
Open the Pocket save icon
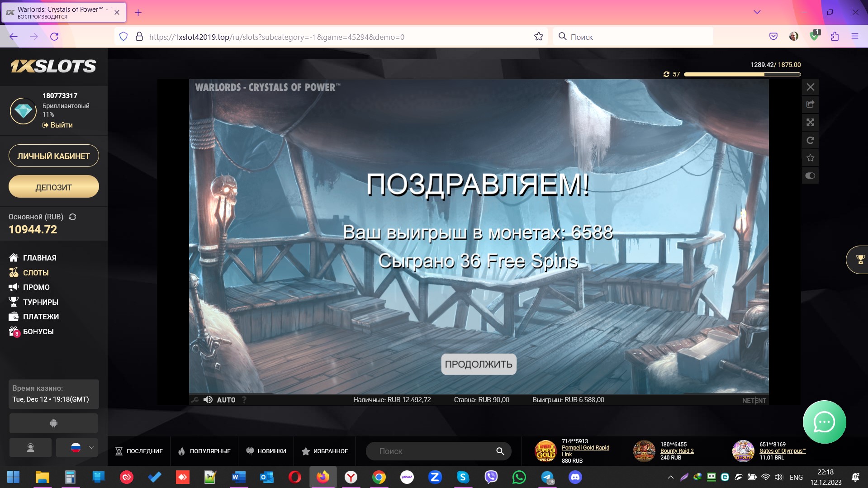(773, 37)
